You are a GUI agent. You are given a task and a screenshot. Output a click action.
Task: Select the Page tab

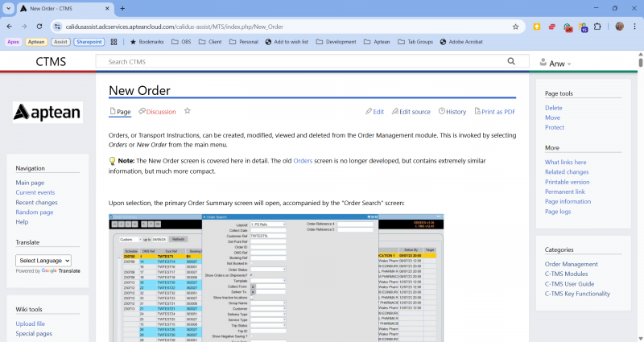120,112
